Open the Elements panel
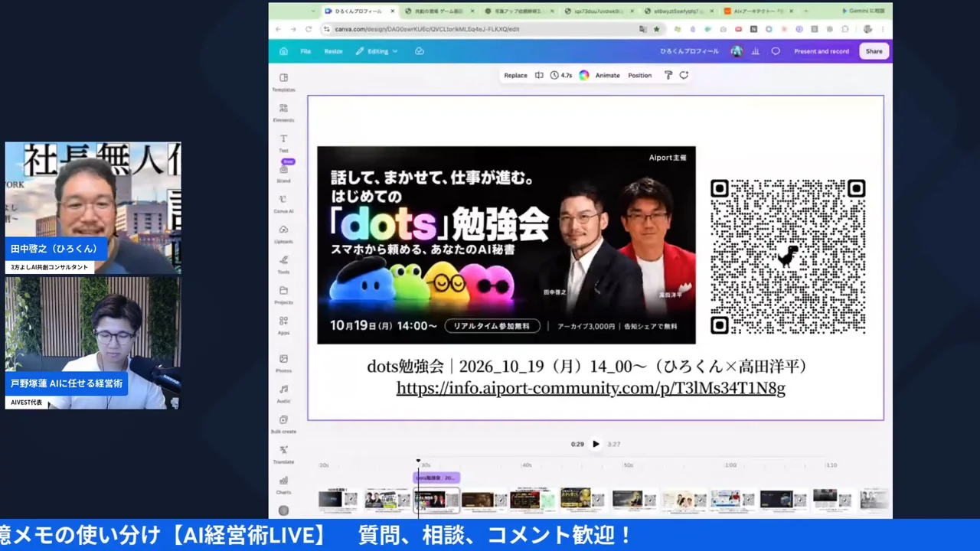Viewport: 980px width, 551px height. (283, 112)
